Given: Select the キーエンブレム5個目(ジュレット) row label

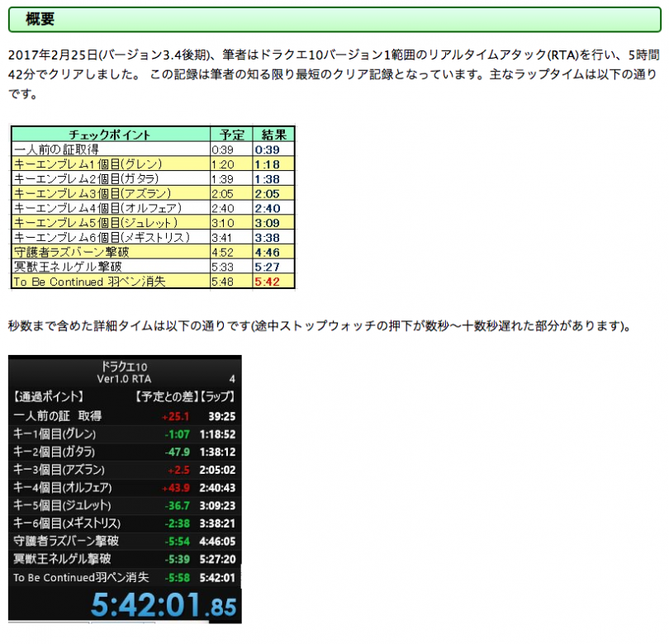Looking at the screenshot, I should (x=96, y=223).
